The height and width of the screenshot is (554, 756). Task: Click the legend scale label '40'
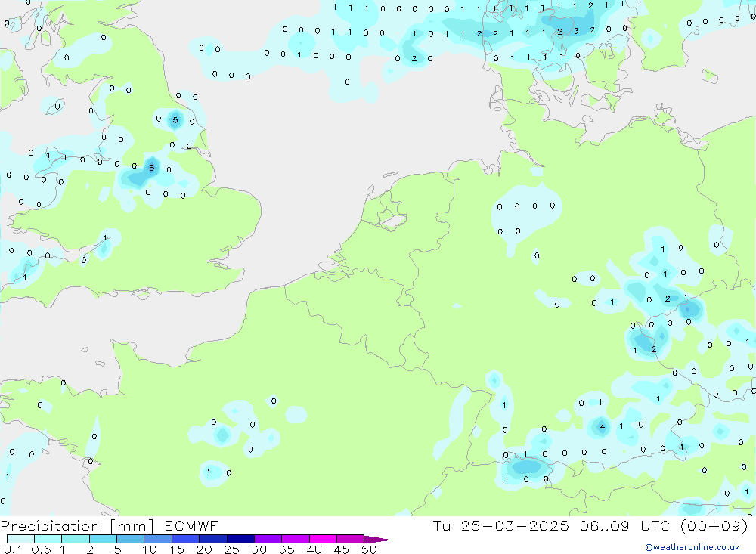314,549
